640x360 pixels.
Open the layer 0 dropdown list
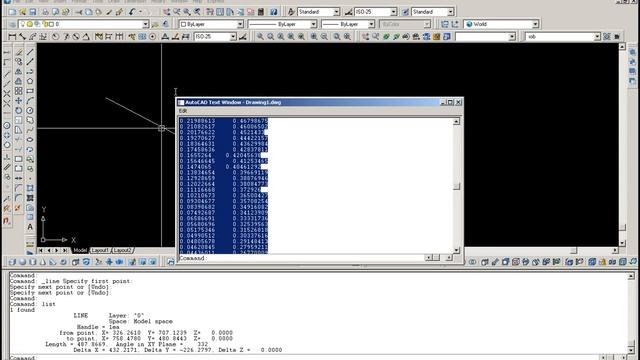click(x=145, y=24)
